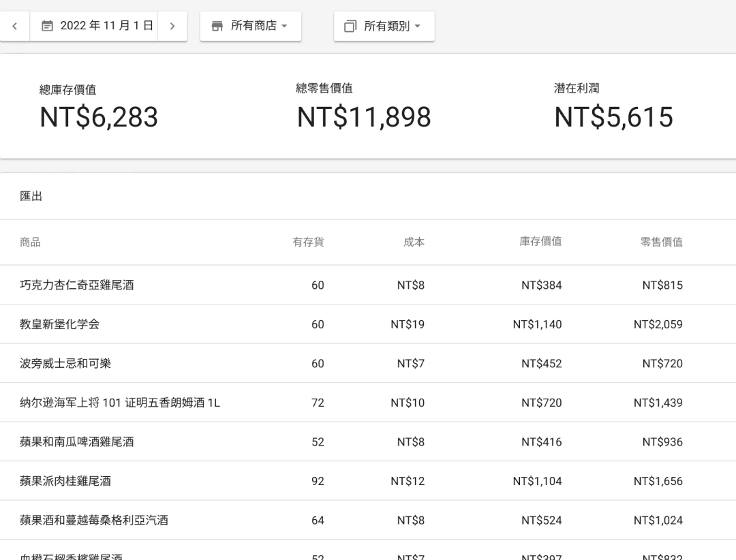
Task: Open the 波旁威士忌和可樂 product entry
Action: (66, 363)
